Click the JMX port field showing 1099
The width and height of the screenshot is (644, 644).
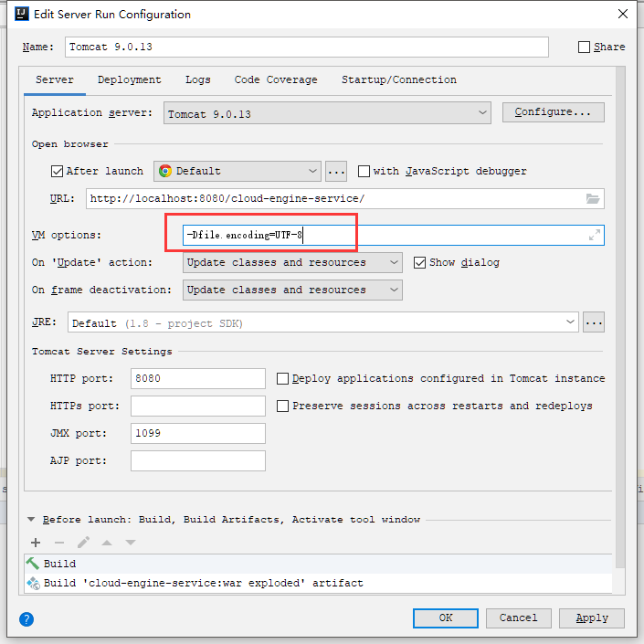pos(198,433)
